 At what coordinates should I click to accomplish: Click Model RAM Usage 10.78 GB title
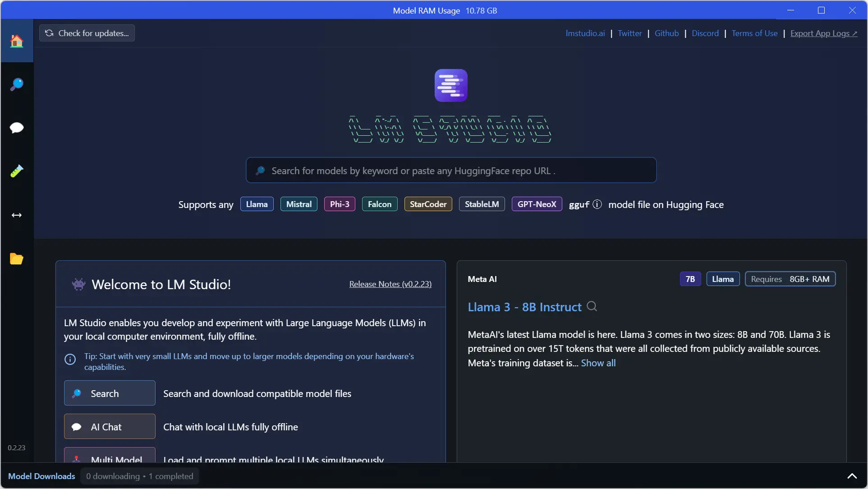pos(445,10)
